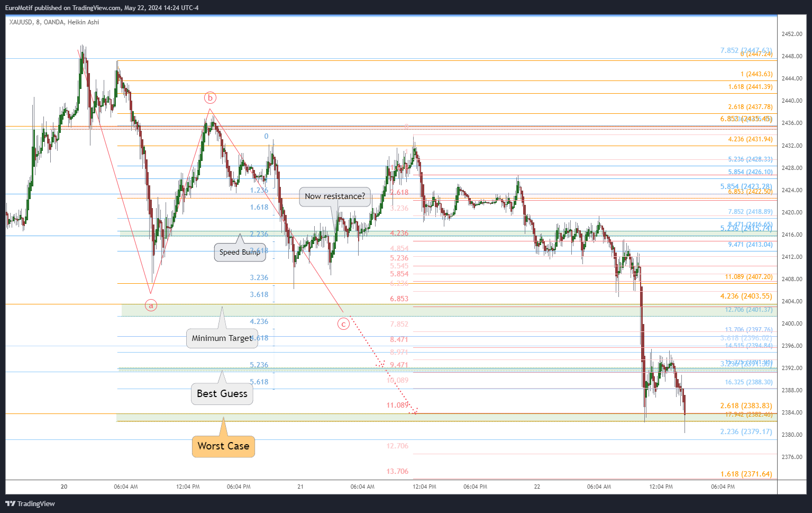This screenshot has width=812, height=513.
Task: Click the level label '16.325 (2388.30)'
Action: 749,382
